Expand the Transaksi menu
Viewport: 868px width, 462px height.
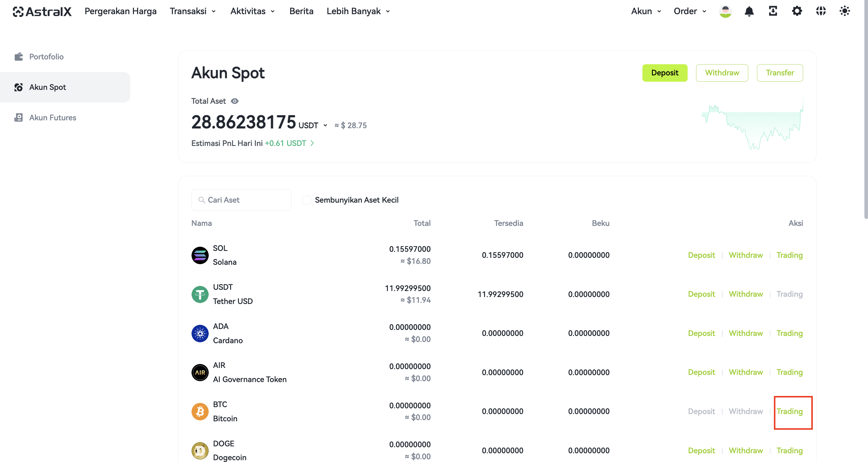click(193, 11)
